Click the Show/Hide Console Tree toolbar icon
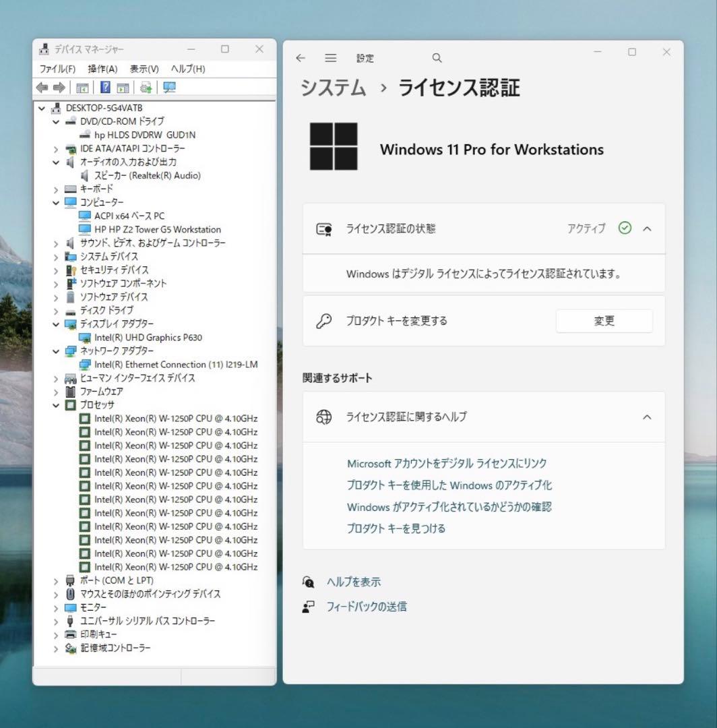 pyautogui.click(x=82, y=88)
